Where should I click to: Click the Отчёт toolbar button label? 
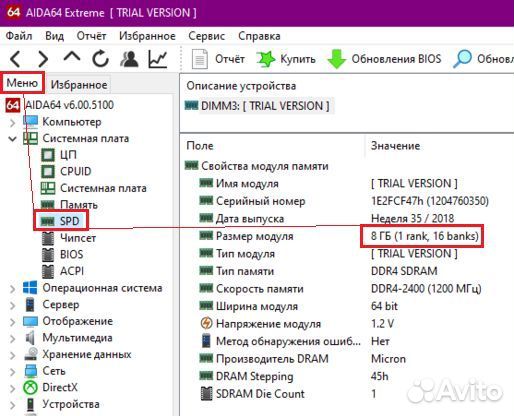click(230, 59)
